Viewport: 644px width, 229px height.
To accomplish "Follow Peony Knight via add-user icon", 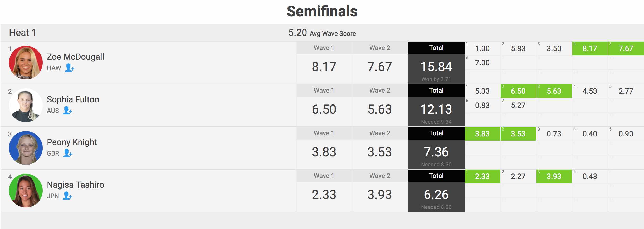I will point(68,153).
